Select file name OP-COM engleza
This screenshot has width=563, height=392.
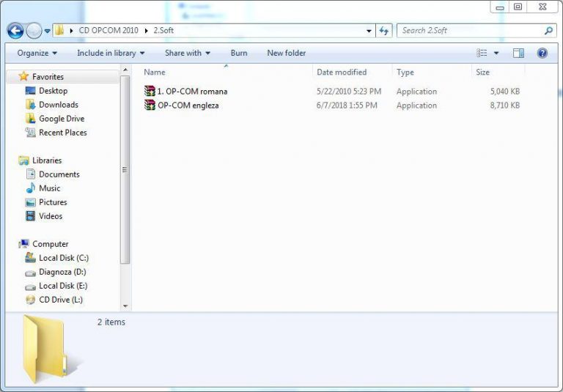[x=188, y=106]
